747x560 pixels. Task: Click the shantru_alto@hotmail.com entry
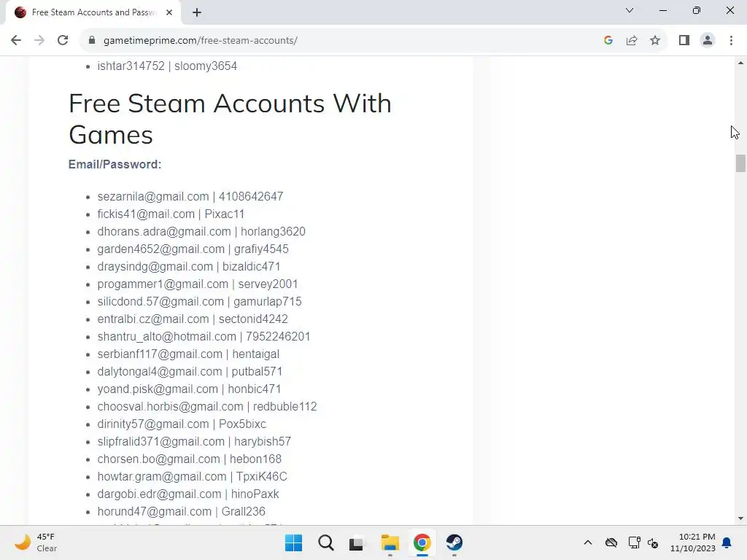[x=204, y=337]
